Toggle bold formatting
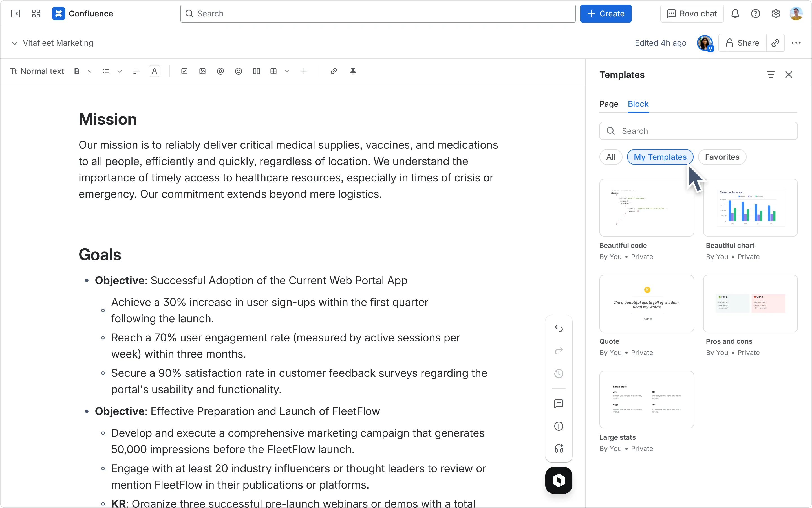The image size is (812, 508). (77, 71)
